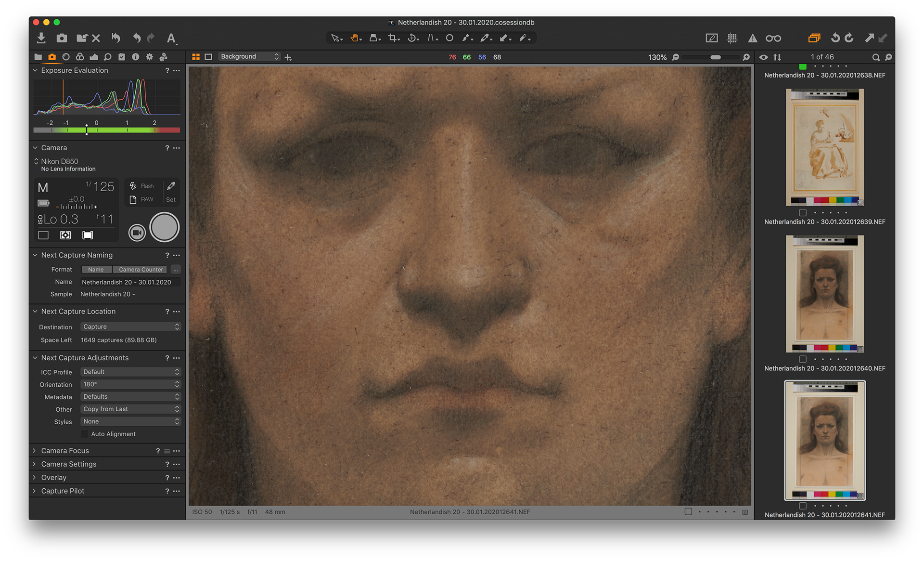Screen dimensions: 924x561
Task: Toggle proofing glasses icon
Action: [773, 38]
